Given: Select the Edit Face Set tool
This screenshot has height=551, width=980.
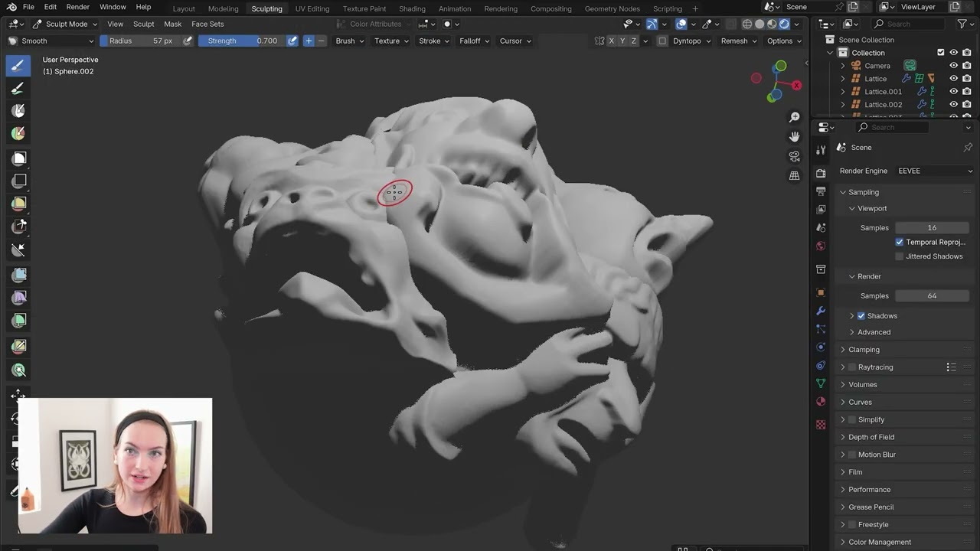Looking at the screenshot, I should point(18,347).
